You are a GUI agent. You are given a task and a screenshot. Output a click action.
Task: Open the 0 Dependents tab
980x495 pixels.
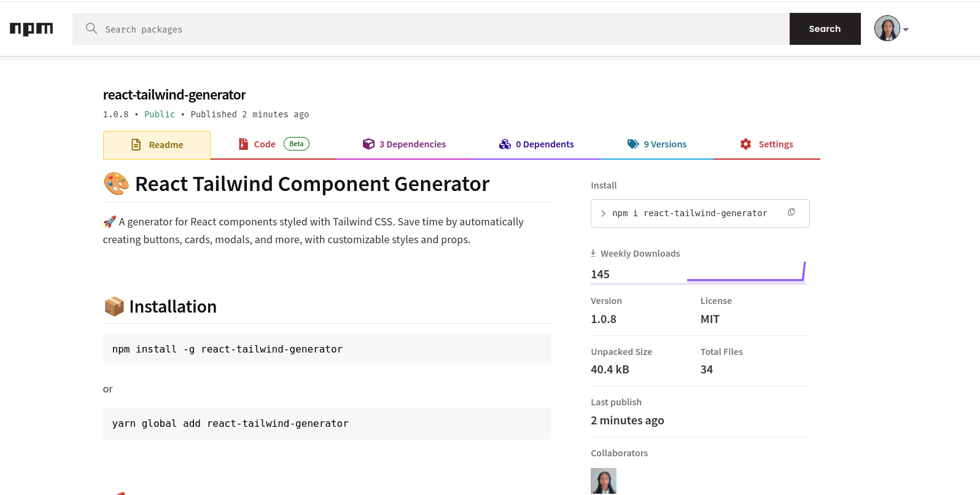[537, 144]
